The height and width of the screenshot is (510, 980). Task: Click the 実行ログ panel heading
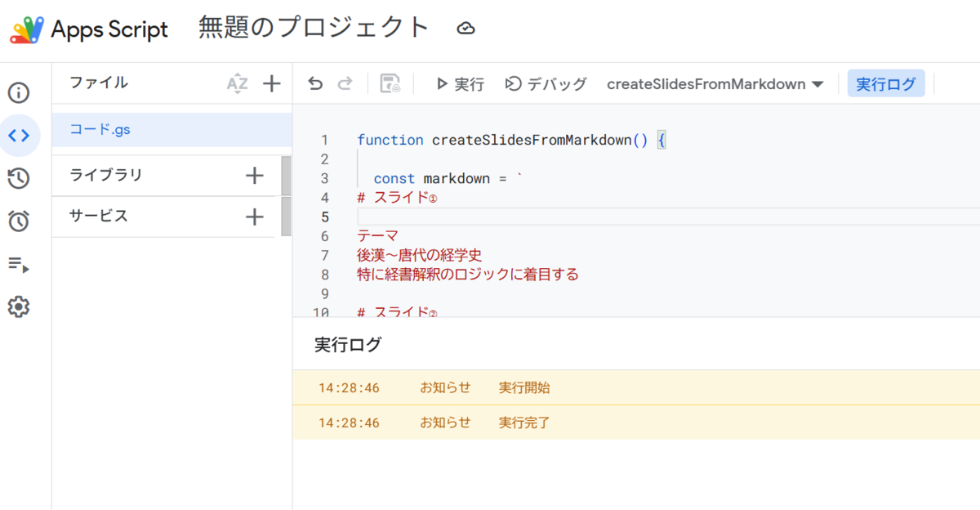point(348,344)
